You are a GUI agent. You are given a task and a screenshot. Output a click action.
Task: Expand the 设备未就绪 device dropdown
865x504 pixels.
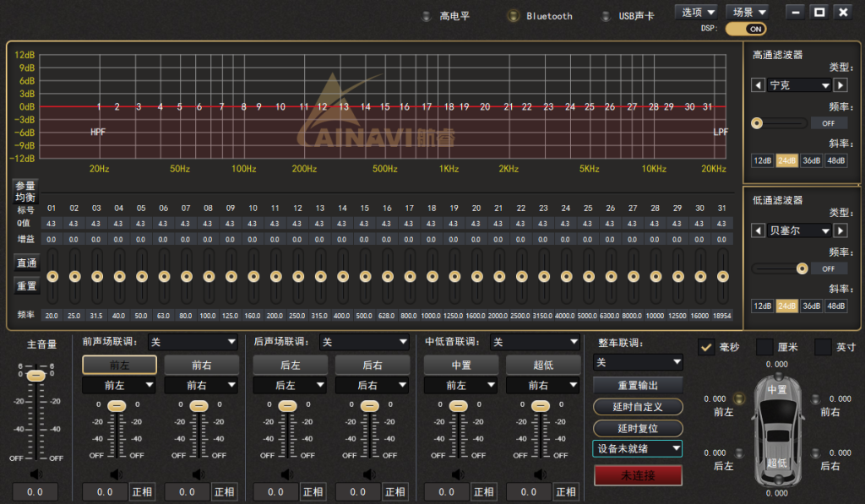pos(638,449)
